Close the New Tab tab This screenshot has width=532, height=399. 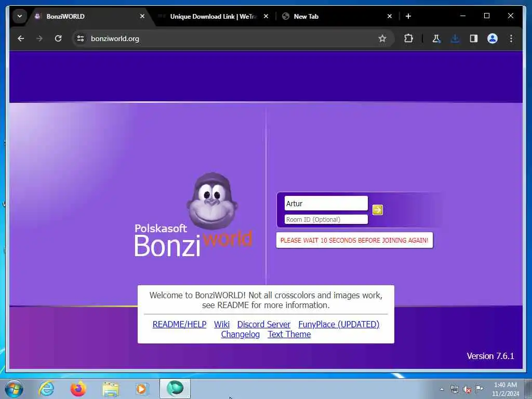(390, 16)
